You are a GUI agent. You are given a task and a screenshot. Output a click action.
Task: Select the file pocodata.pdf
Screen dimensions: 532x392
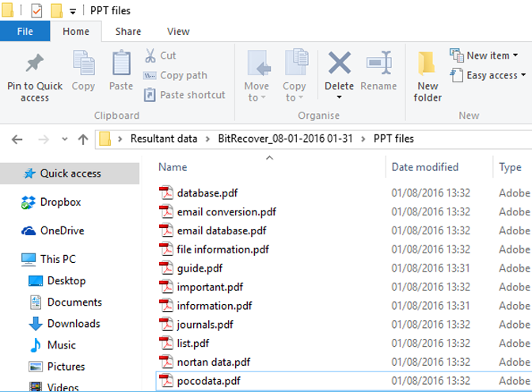[209, 381]
